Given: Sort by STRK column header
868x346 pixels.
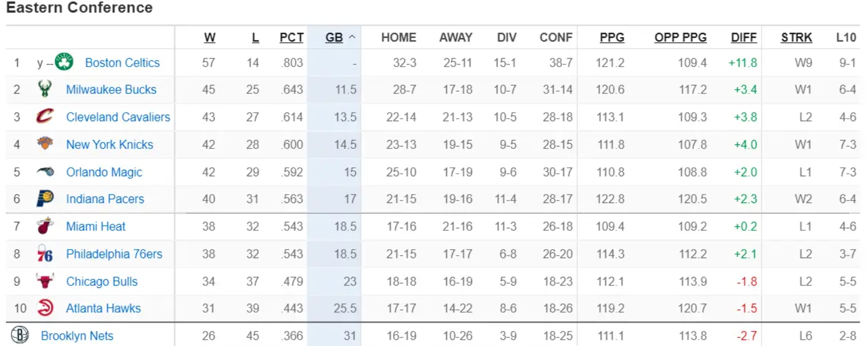Looking at the screenshot, I should (797, 37).
